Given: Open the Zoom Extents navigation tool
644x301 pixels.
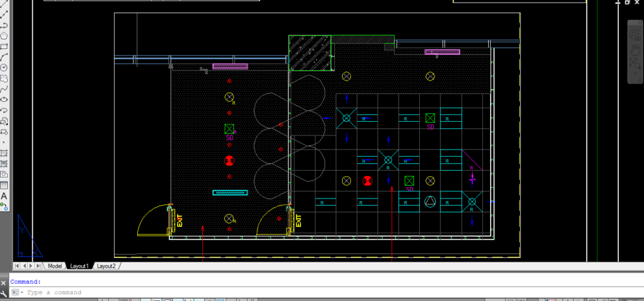Looking at the screenshot, I should click(634, 64).
